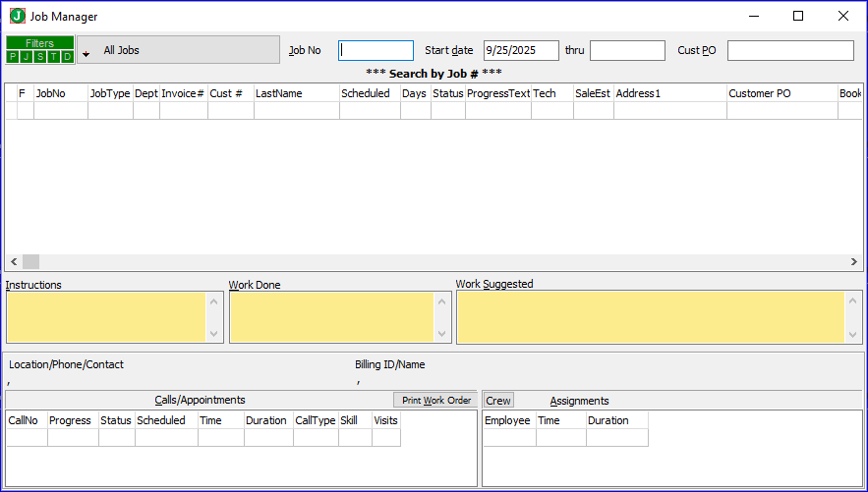Click the Work Suggested scroll down arrow
The width and height of the screenshot is (868, 492).
pos(853,335)
